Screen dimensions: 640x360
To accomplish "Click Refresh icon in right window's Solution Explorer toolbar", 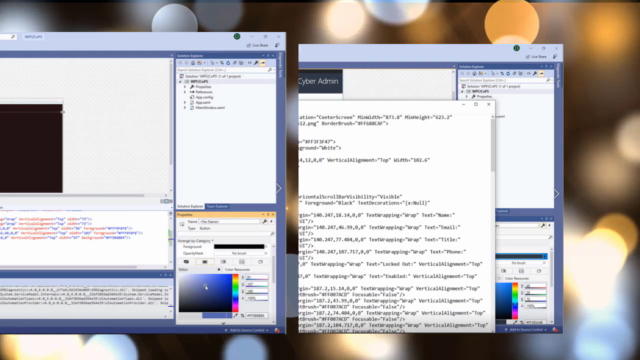I will click(508, 73).
